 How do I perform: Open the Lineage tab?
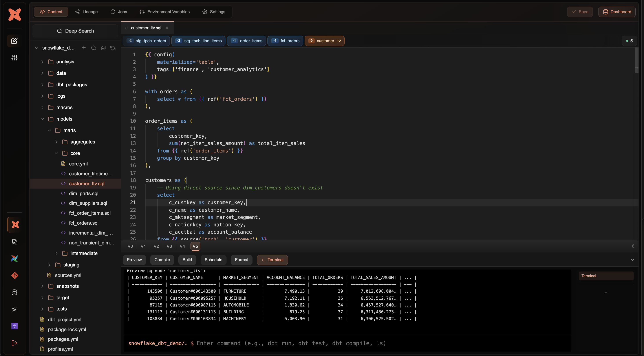[86, 12]
